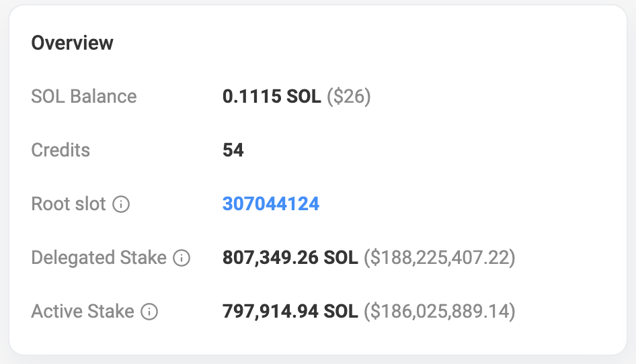Click the ($188,225,407.22) delegated dollar value
Screen dimensions: 636x364
(440, 258)
